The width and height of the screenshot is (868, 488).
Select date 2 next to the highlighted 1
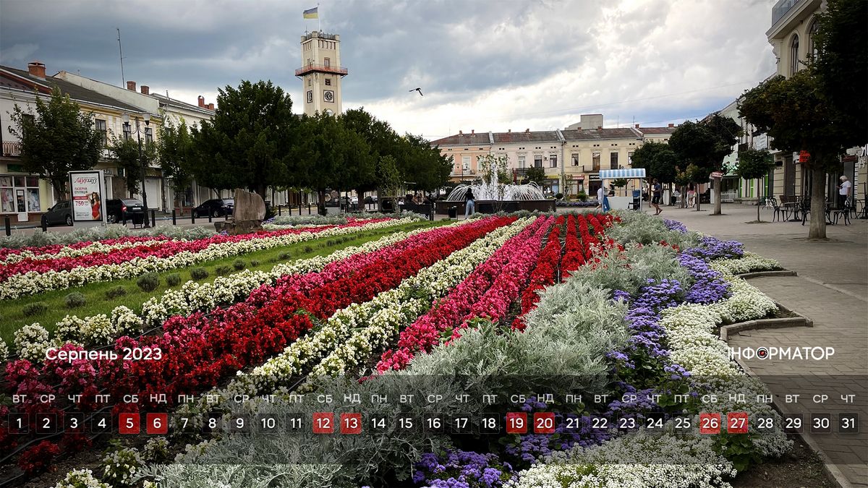point(48,420)
